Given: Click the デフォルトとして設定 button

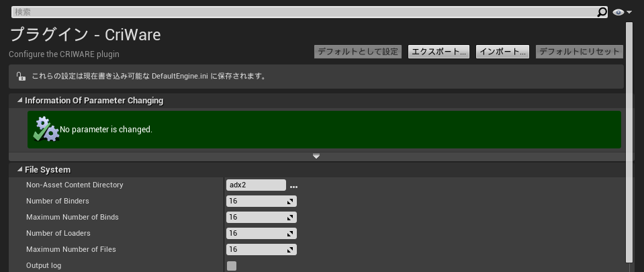Looking at the screenshot, I should click(x=358, y=52).
